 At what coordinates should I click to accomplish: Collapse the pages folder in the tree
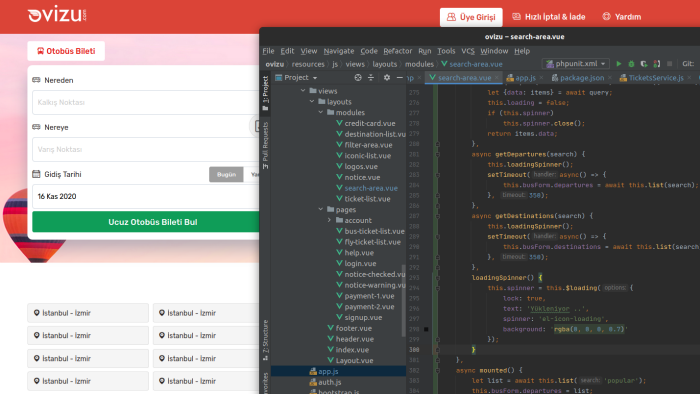point(321,209)
